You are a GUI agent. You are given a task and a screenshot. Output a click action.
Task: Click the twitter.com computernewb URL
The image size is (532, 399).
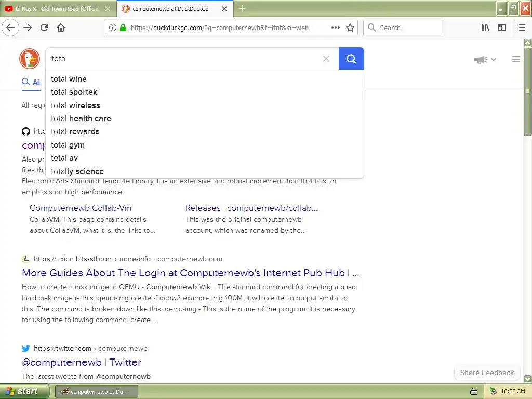tap(90, 348)
